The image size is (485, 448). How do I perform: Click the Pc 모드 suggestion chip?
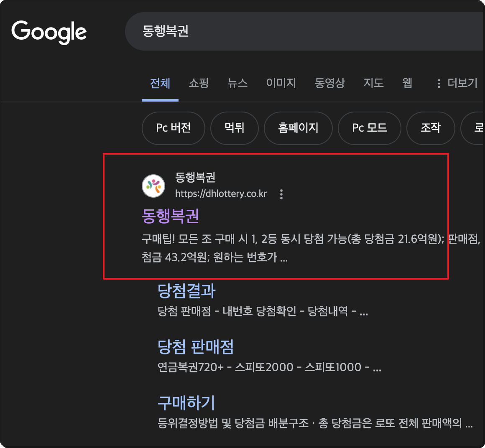pos(369,128)
